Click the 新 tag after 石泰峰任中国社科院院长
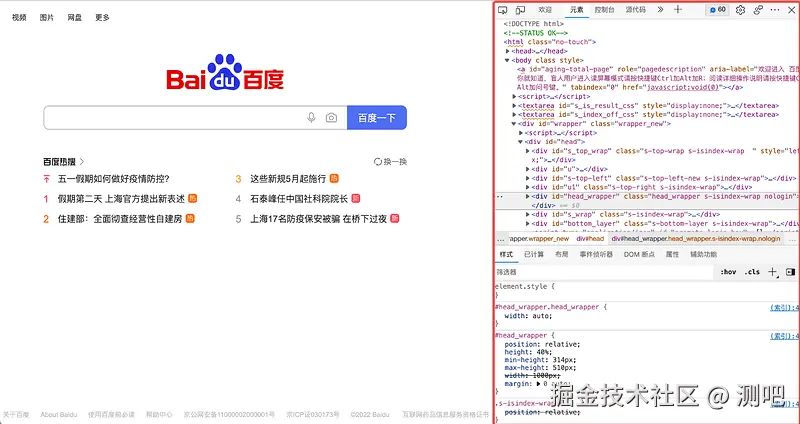The image size is (800, 424). tap(356, 198)
